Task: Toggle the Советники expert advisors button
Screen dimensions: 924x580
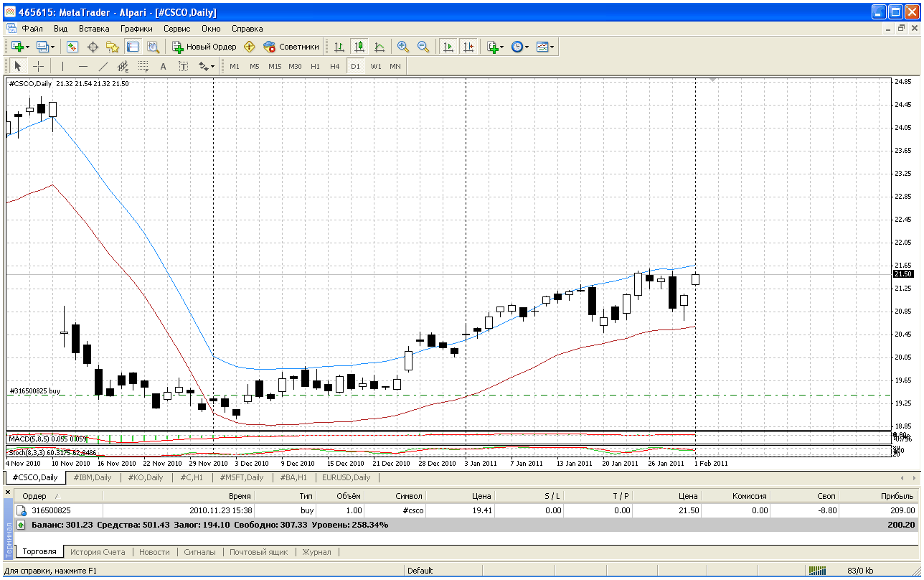Action: coord(291,47)
